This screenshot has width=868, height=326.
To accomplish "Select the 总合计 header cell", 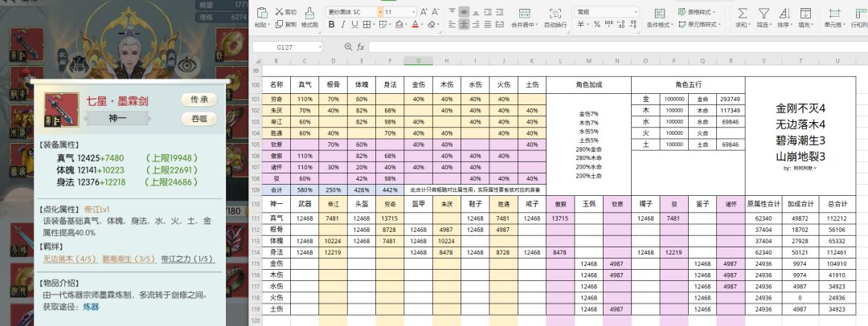I will 837,204.
